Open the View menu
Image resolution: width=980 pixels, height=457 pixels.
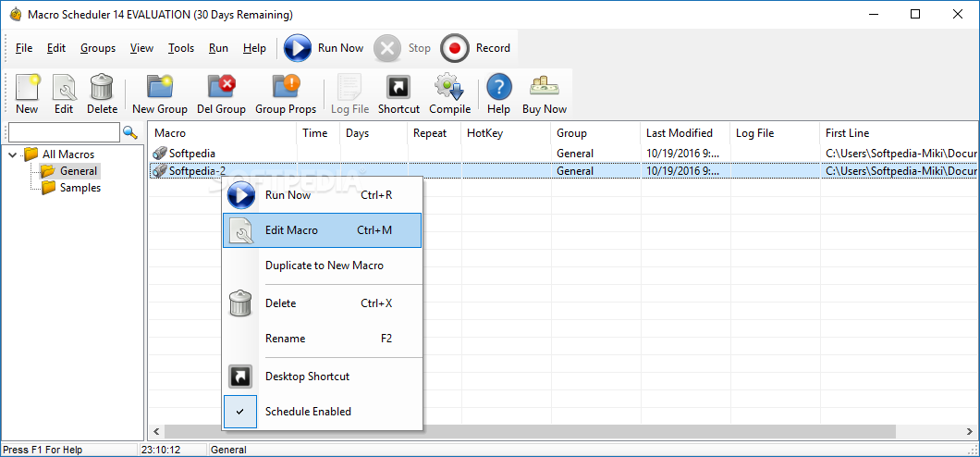pyautogui.click(x=141, y=48)
